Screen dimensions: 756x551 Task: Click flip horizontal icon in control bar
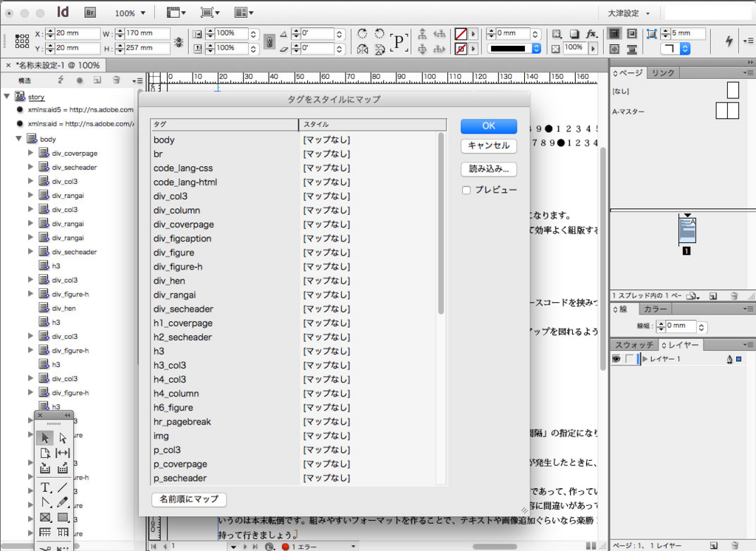(x=362, y=49)
